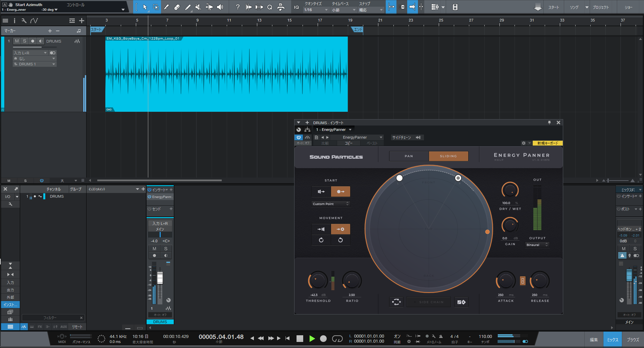Switch to SLIDING mode tab

pos(448,156)
